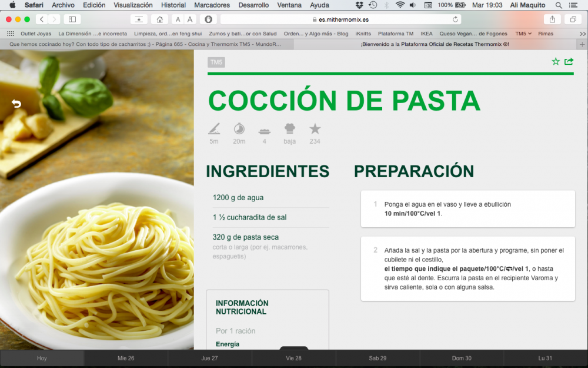Image resolution: width=588 pixels, height=368 pixels.
Task: Click the 5m preparation time icon
Action: point(214,130)
